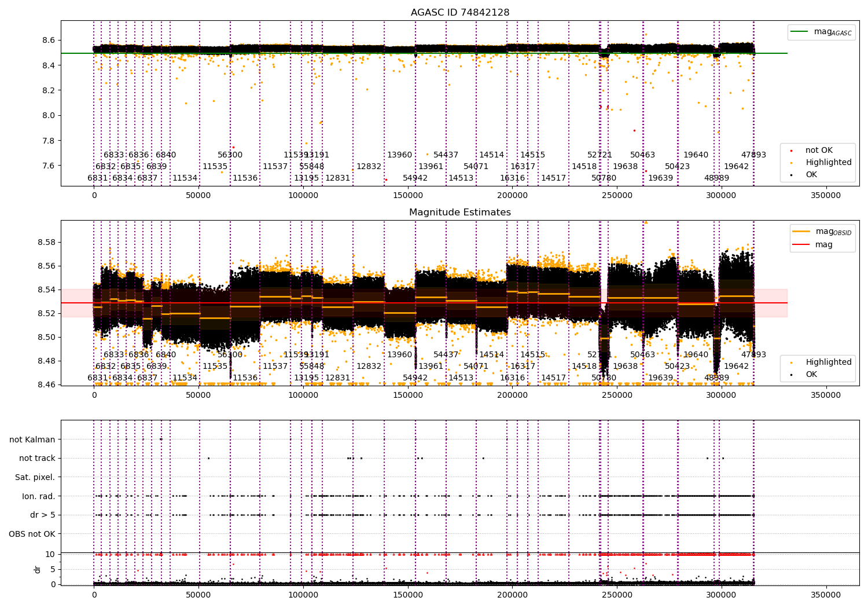This screenshot has width=868, height=608.
Task: Click OBSID label '50423' in the middle plot
Action: (678, 367)
